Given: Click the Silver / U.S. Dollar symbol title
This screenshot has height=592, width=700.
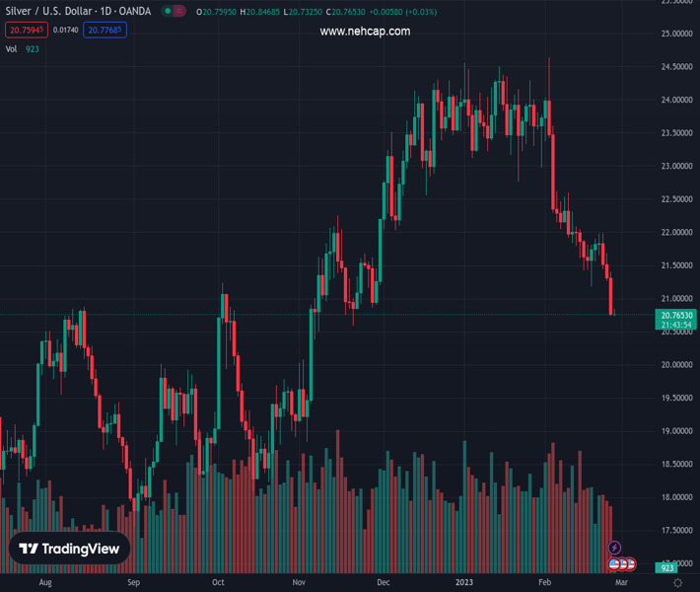Looking at the screenshot, I should coord(78,11).
